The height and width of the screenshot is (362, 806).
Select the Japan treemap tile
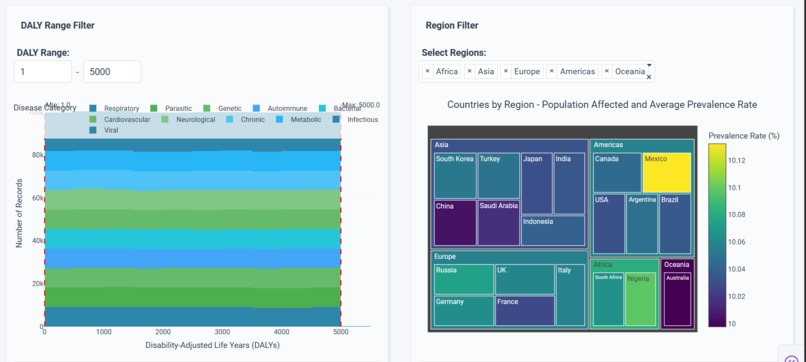pyautogui.click(x=537, y=184)
